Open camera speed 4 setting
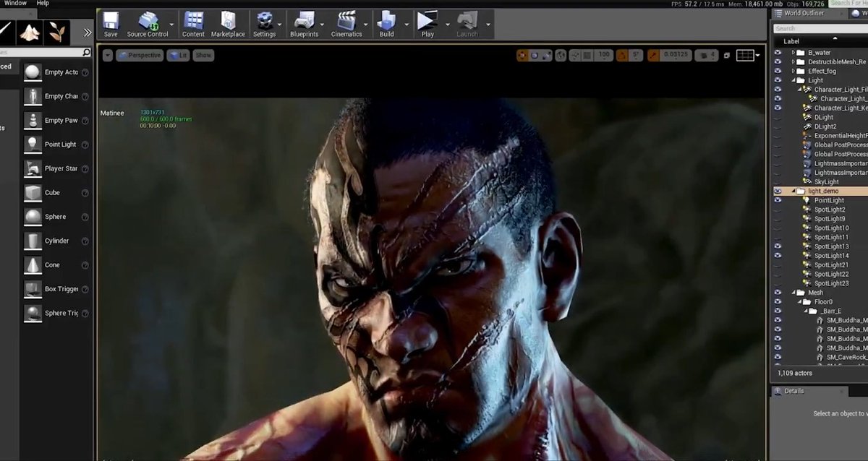This screenshot has width=868, height=461. point(707,55)
